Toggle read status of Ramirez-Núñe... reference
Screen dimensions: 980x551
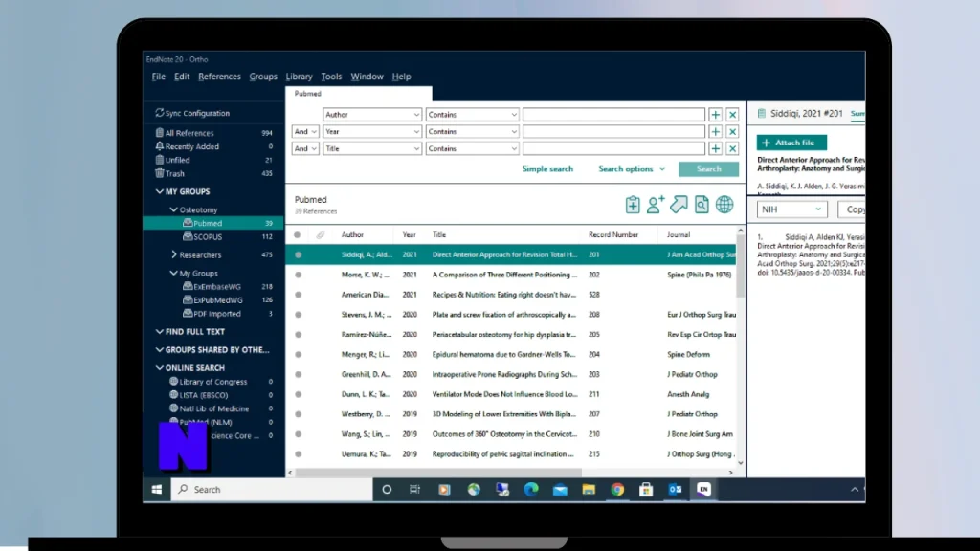point(299,335)
